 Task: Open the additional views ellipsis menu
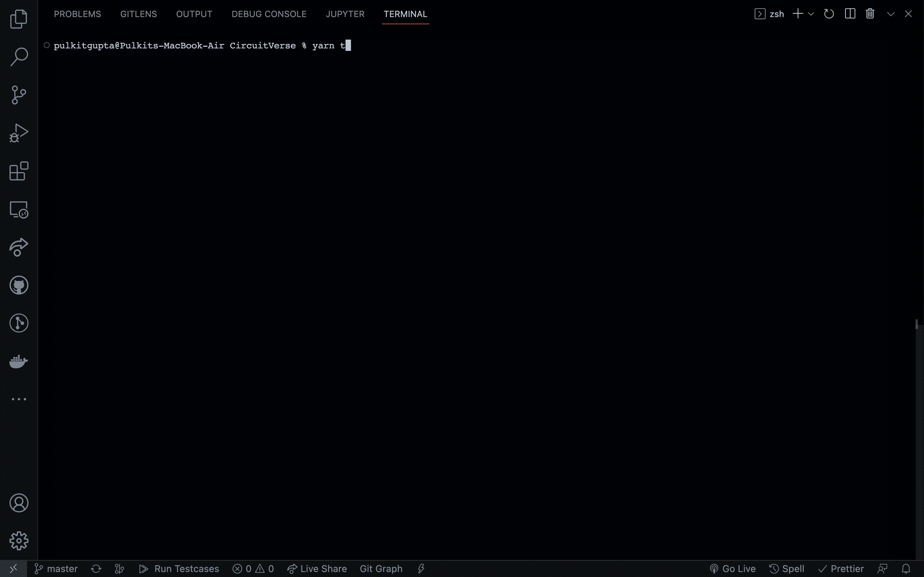18,399
